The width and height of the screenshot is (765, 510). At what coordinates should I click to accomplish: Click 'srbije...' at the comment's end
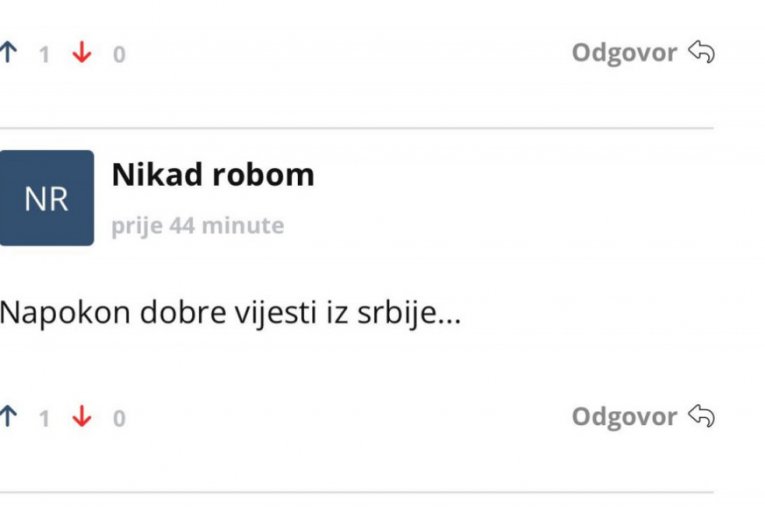[409, 312]
